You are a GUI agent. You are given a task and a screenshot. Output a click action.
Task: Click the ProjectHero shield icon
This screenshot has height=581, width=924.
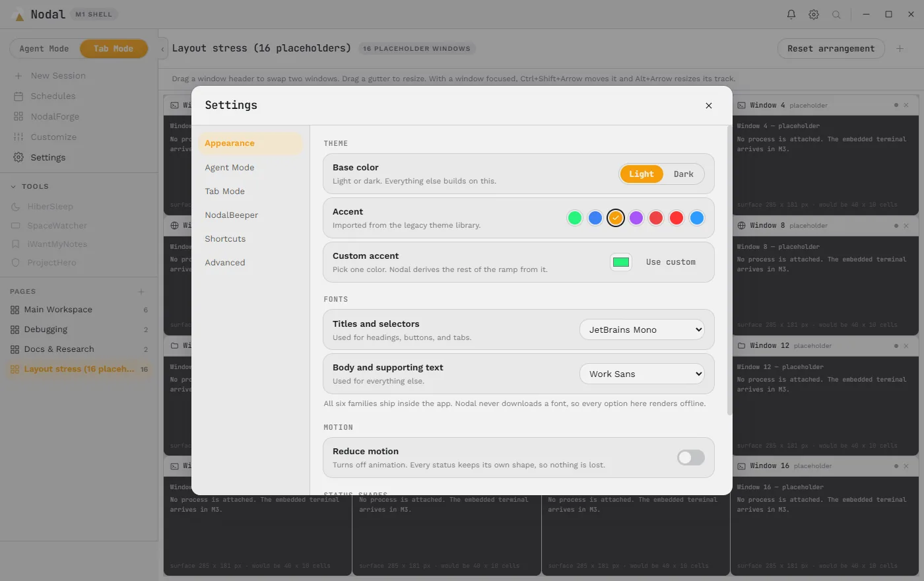pos(16,263)
